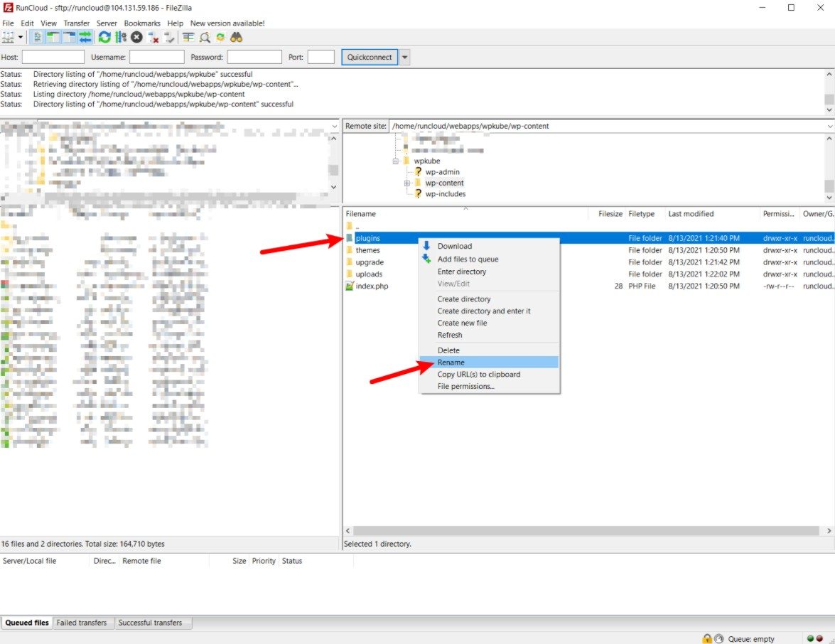Click the lock encryption status icon

click(x=706, y=639)
